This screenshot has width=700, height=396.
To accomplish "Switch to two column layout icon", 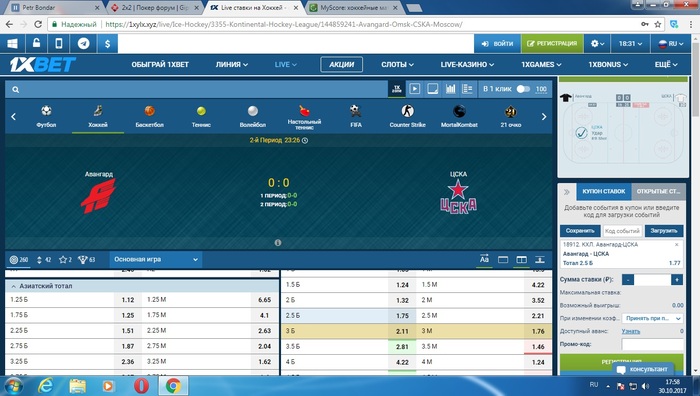I will tap(521, 259).
